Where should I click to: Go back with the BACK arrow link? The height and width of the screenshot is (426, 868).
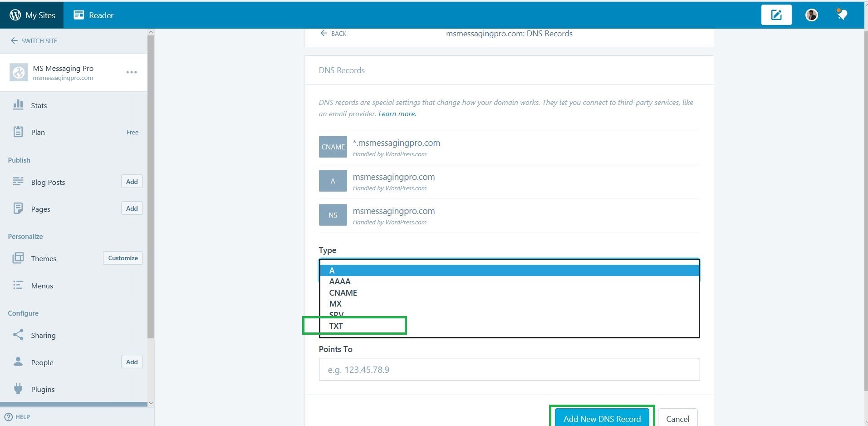click(x=333, y=34)
